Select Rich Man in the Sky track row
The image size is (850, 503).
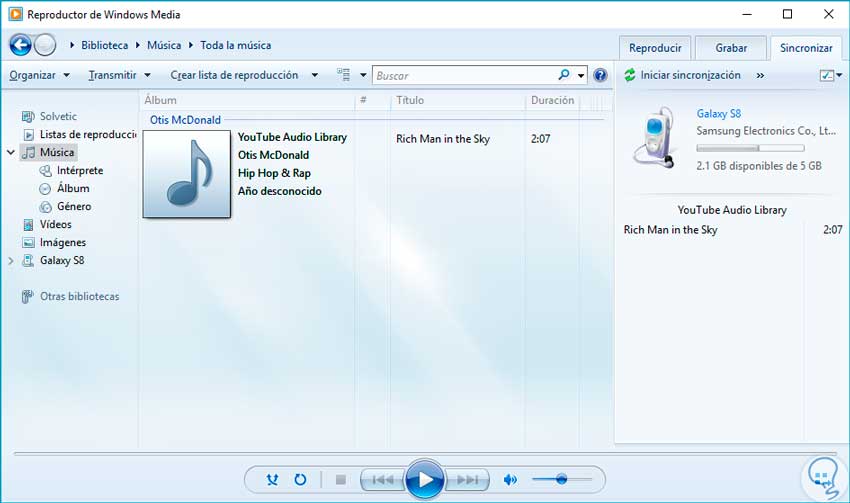(x=442, y=139)
